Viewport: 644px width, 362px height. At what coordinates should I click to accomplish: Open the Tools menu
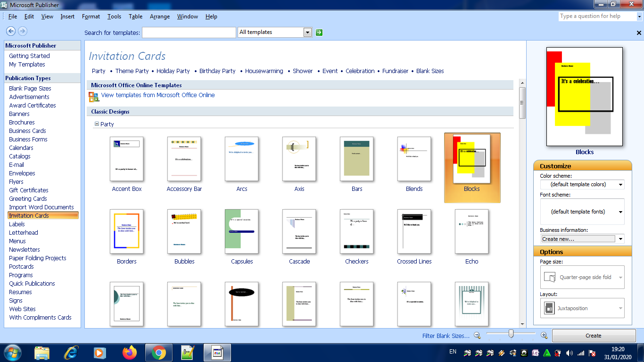point(114,16)
